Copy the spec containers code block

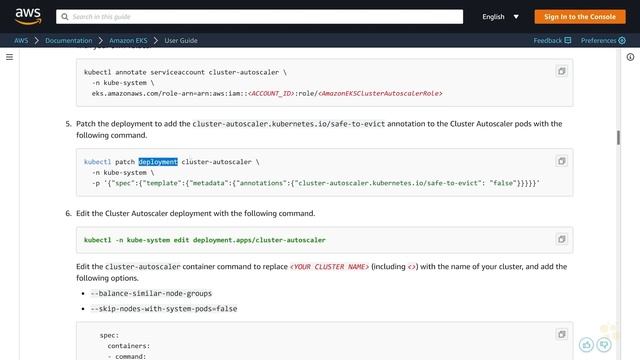coord(562,335)
